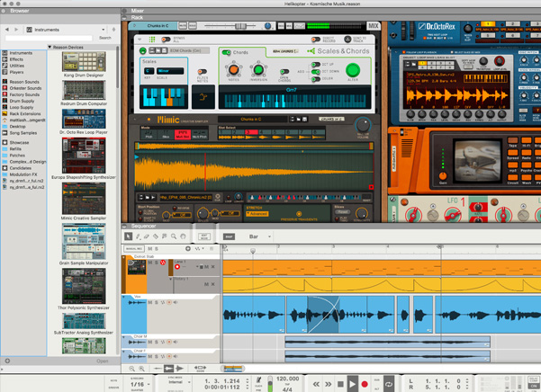Collapse the Vox track triangle
541x392 pixels.
coord(124,297)
